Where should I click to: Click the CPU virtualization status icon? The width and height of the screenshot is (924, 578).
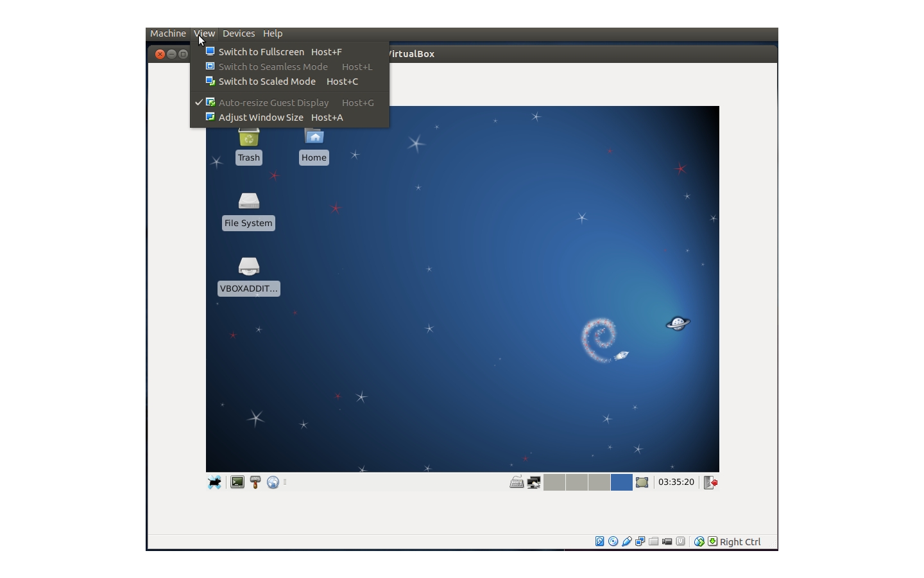pos(680,541)
